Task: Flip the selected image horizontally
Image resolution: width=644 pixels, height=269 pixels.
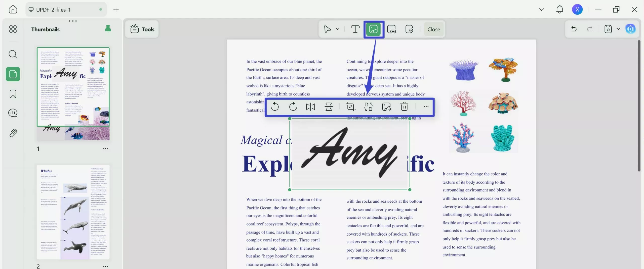Action: tap(310, 107)
